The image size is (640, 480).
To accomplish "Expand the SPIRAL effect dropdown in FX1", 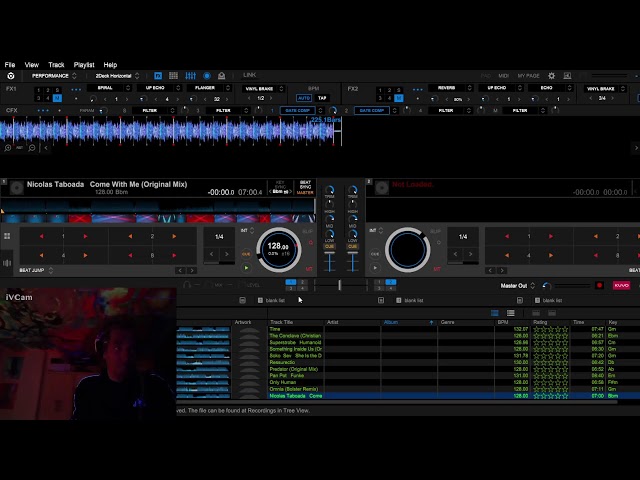I will point(128,88).
